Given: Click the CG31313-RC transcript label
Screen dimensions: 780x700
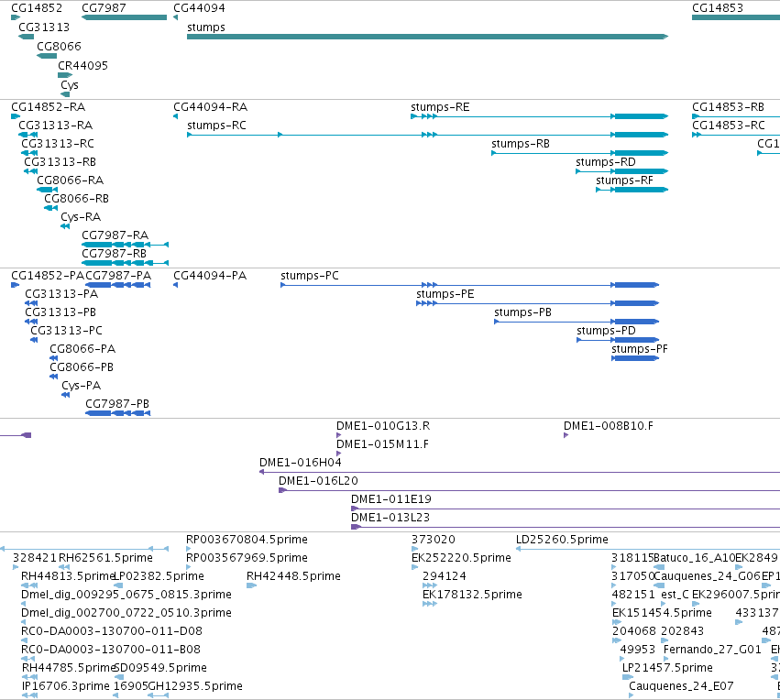Looking at the screenshot, I should point(57,144).
